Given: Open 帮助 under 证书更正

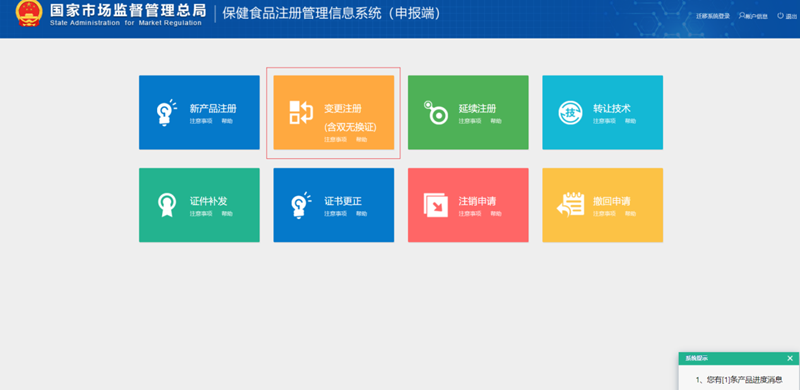Looking at the screenshot, I should coord(361,214).
